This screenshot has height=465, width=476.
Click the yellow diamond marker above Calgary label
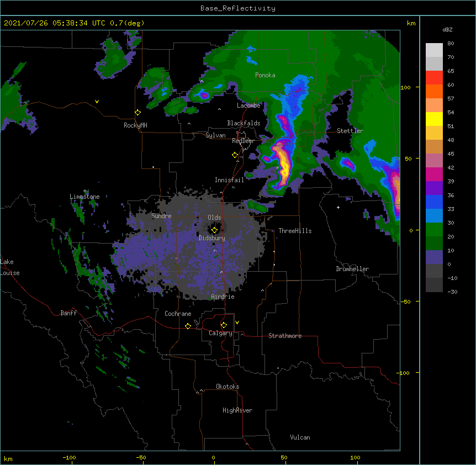[224, 325]
